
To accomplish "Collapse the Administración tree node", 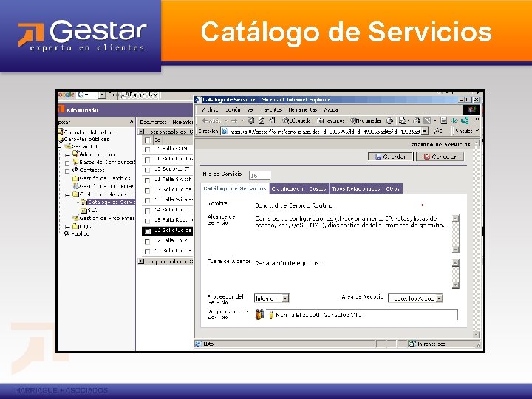I will (x=67, y=155).
